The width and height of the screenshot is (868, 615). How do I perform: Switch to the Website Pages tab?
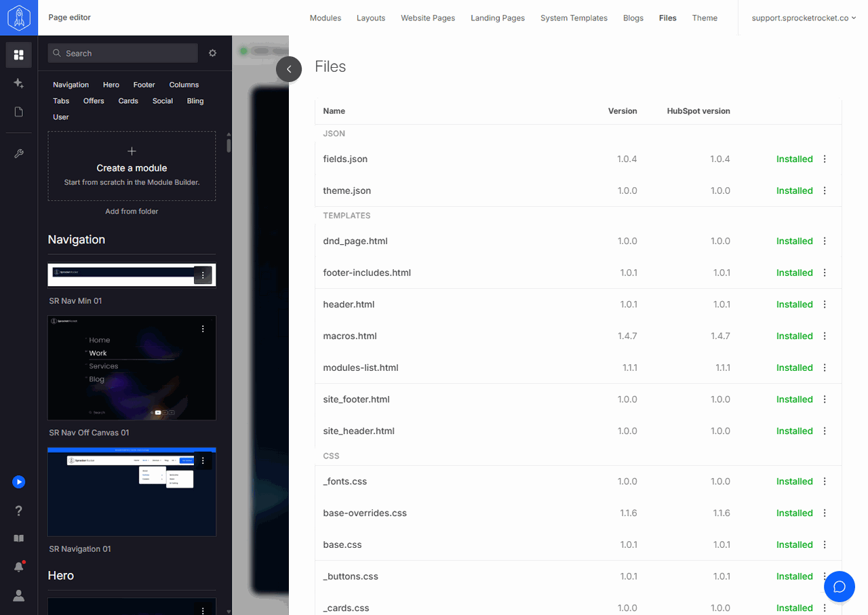(x=428, y=18)
